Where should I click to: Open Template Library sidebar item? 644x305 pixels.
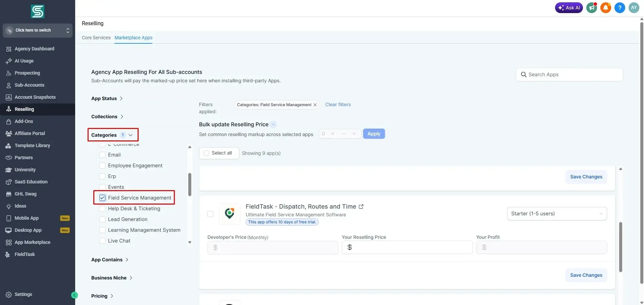click(x=32, y=145)
